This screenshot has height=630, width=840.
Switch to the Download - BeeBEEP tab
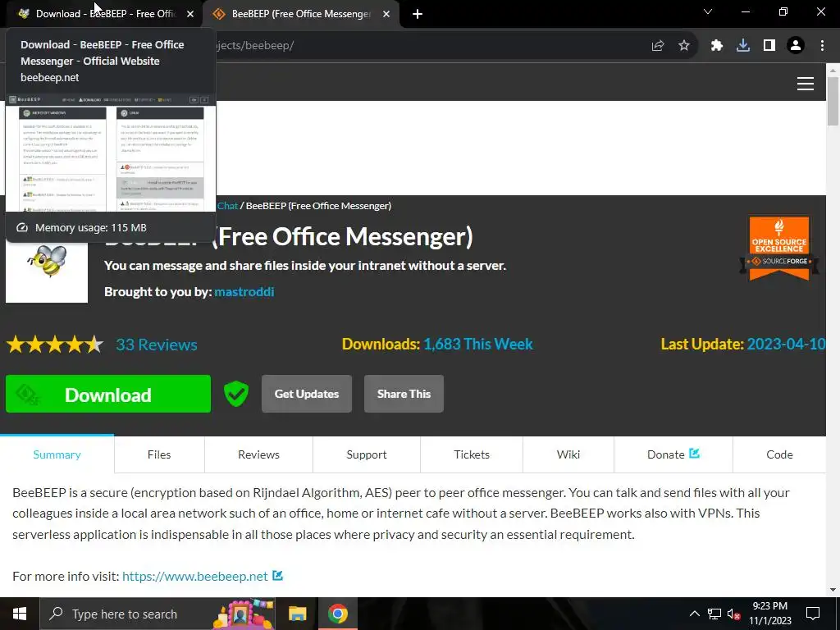tap(104, 14)
